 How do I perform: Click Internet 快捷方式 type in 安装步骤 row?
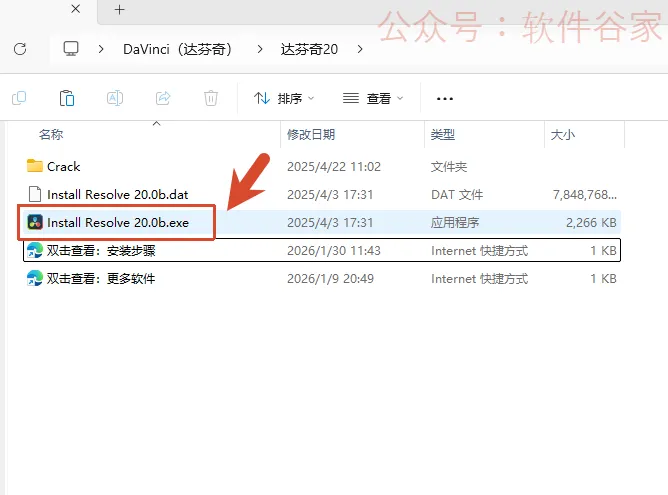click(x=479, y=251)
